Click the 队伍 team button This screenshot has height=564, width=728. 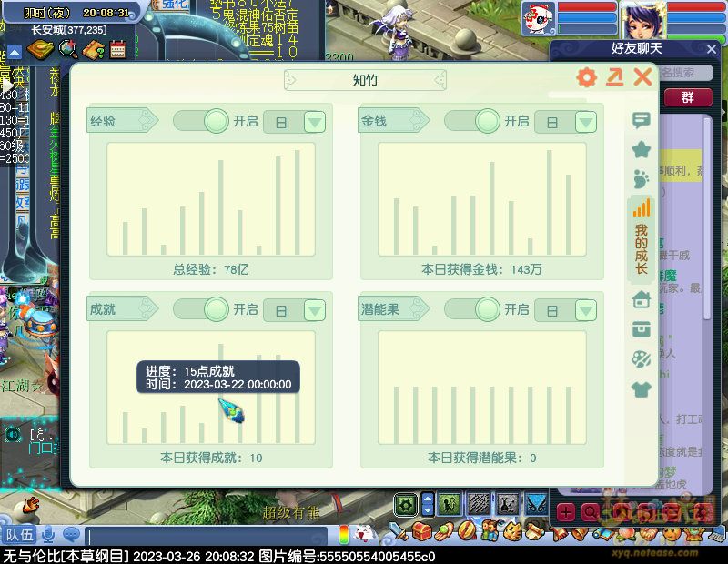(x=19, y=535)
